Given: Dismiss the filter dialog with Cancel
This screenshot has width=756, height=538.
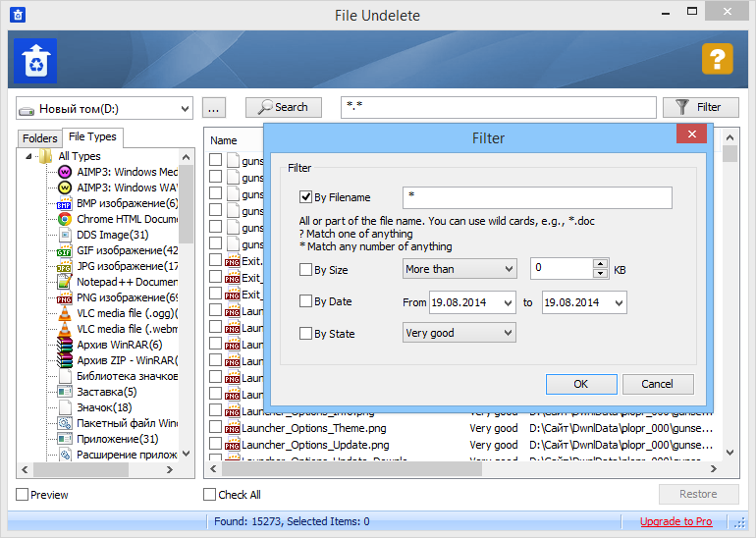Looking at the screenshot, I should point(658,384).
